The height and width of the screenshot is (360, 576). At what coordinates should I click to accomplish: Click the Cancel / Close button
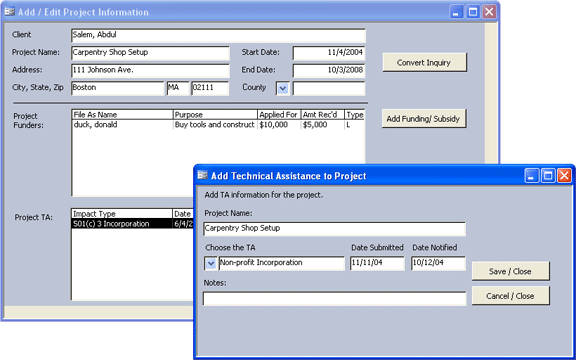[511, 296]
